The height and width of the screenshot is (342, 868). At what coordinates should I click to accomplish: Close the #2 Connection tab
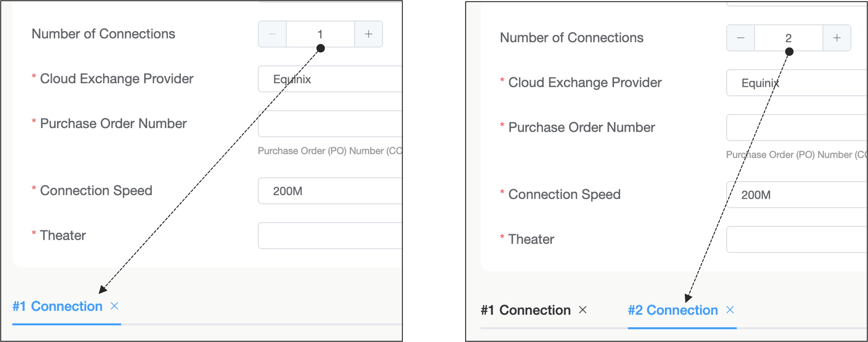point(730,310)
